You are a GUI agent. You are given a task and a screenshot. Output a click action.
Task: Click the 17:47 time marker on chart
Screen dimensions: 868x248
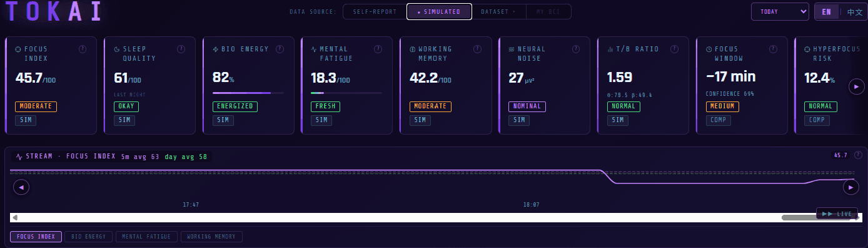tap(191, 204)
